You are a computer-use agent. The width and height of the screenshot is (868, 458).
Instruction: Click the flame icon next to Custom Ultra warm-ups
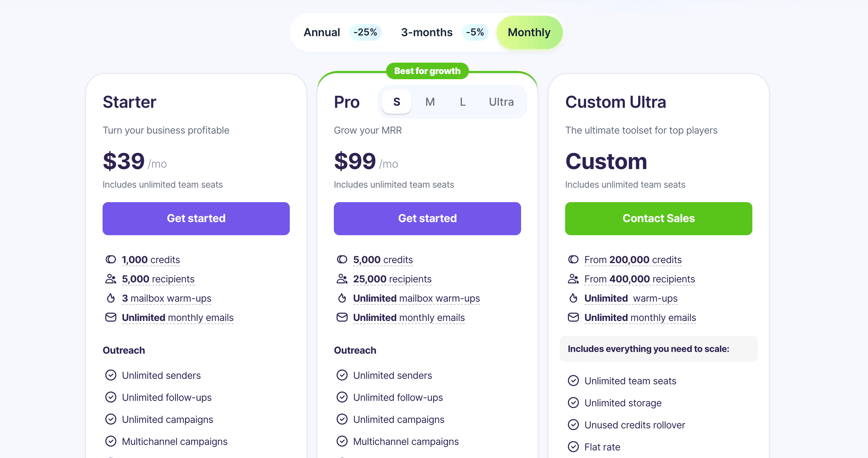[x=573, y=298]
